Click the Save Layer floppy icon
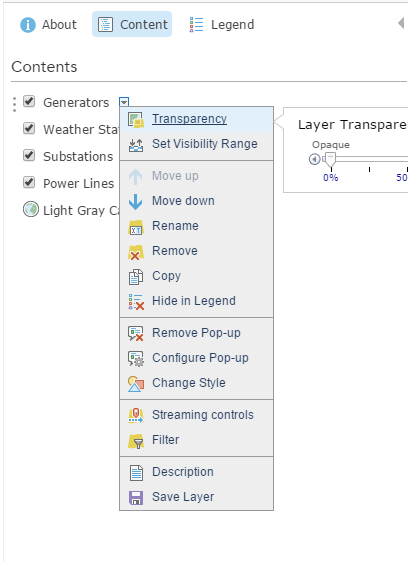Image resolution: width=408 pixels, height=562 pixels. [x=136, y=498]
